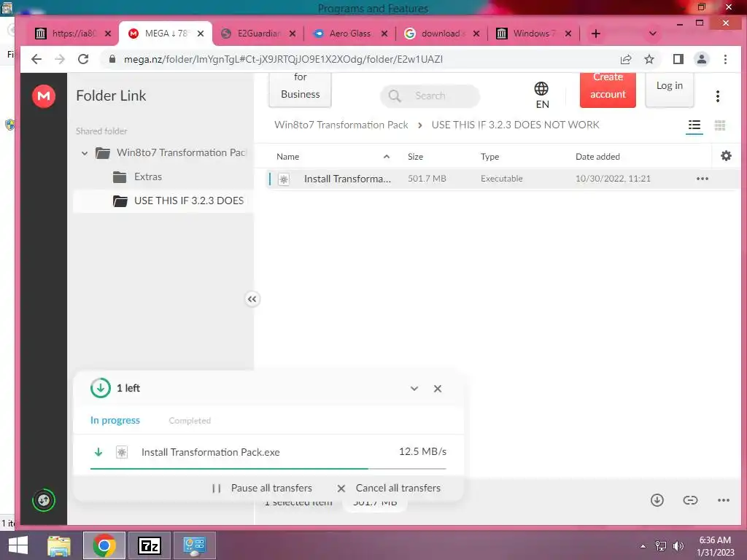Open Chrome three-dot menu

coord(725,59)
